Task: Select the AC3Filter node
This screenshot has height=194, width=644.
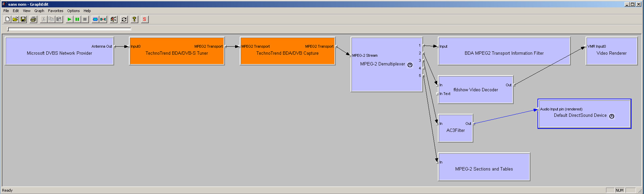Action: click(x=456, y=128)
